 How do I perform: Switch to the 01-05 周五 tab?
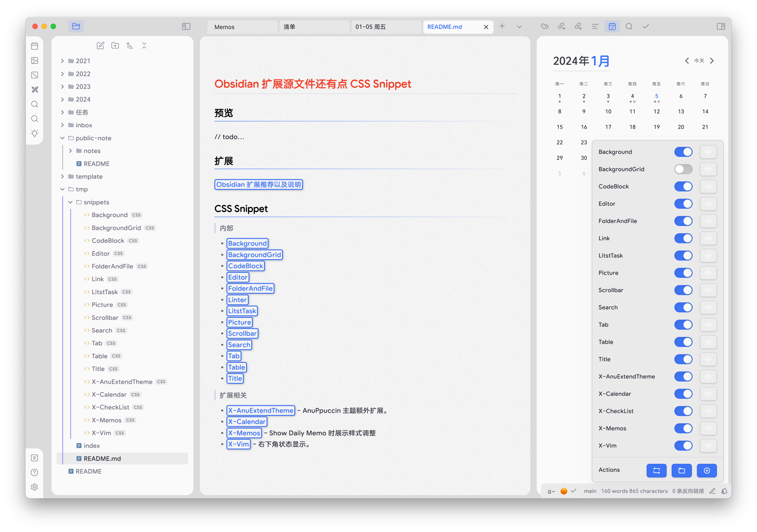click(375, 26)
